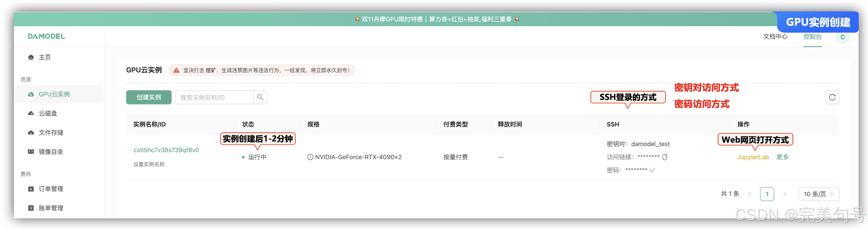Copy the SSH access link

(665, 157)
